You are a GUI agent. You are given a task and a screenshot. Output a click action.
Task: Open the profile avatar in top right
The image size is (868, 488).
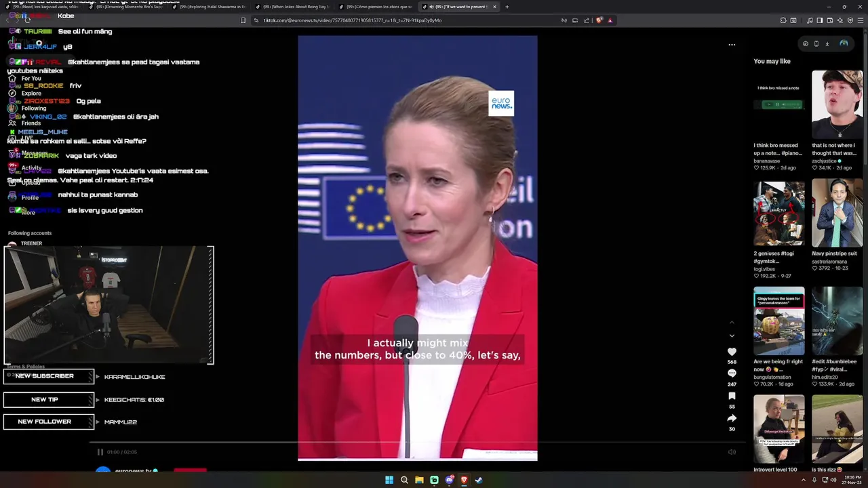click(x=844, y=43)
